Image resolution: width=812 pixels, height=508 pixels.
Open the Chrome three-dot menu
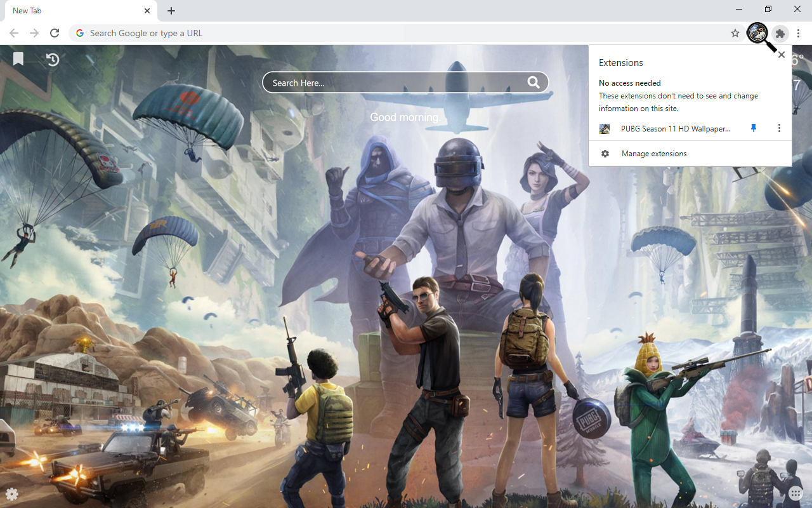799,33
